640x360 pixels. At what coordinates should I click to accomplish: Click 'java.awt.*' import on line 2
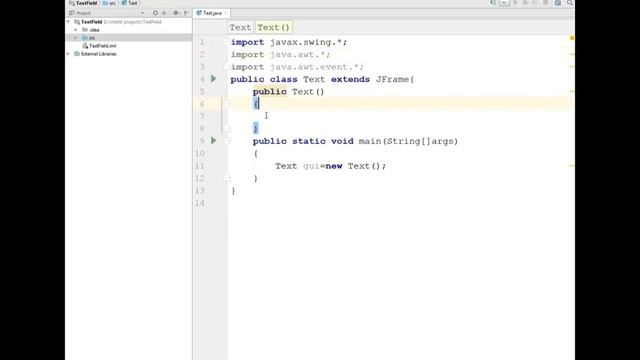coord(297,54)
